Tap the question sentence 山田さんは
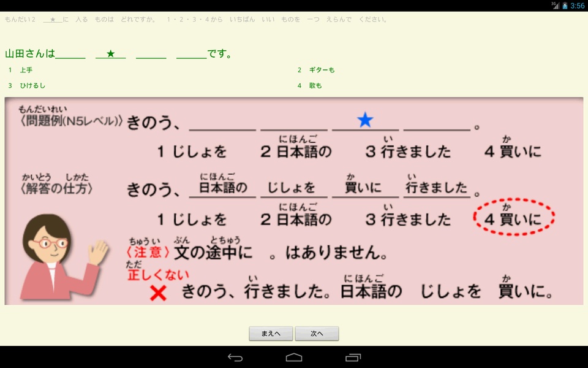The image size is (588, 368). coord(30,54)
